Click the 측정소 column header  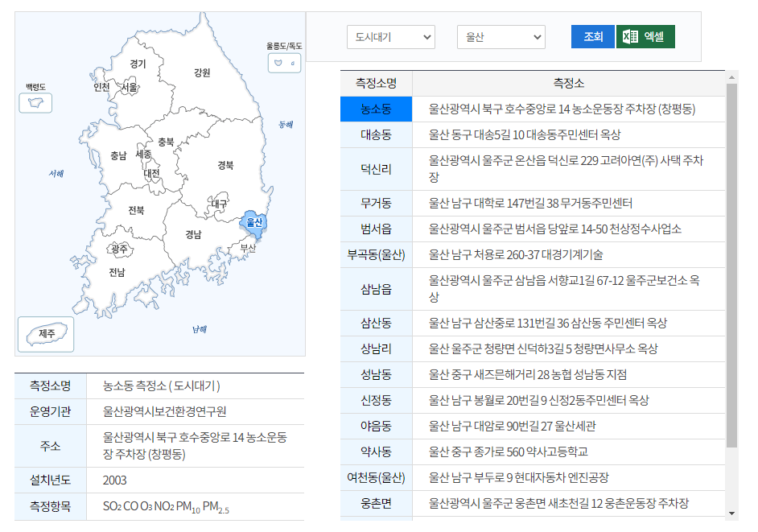pyautogui.click(x=568, y=83)
